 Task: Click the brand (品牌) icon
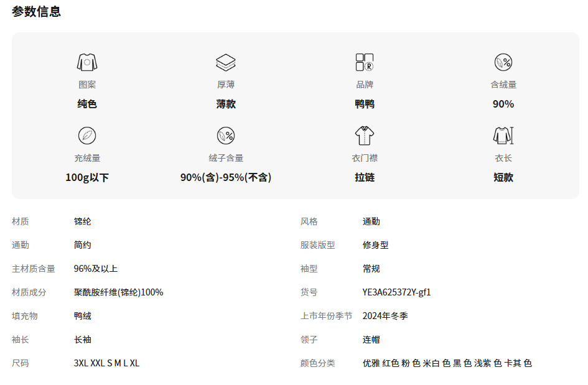tap(365, 62)
